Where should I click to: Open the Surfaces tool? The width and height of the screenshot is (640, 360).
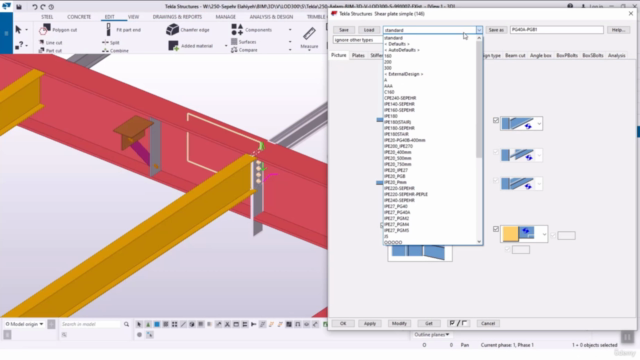click(244, 42)
